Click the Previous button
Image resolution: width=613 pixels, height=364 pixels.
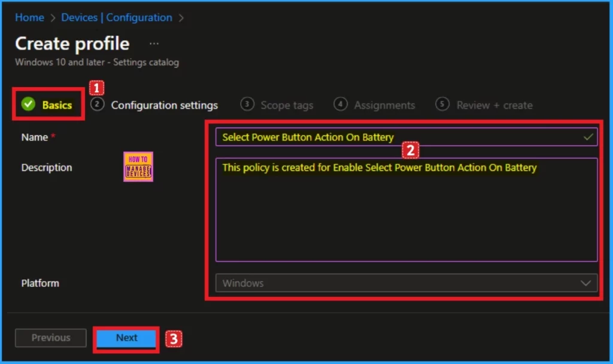pyautogui.click(x=51, y=338)
